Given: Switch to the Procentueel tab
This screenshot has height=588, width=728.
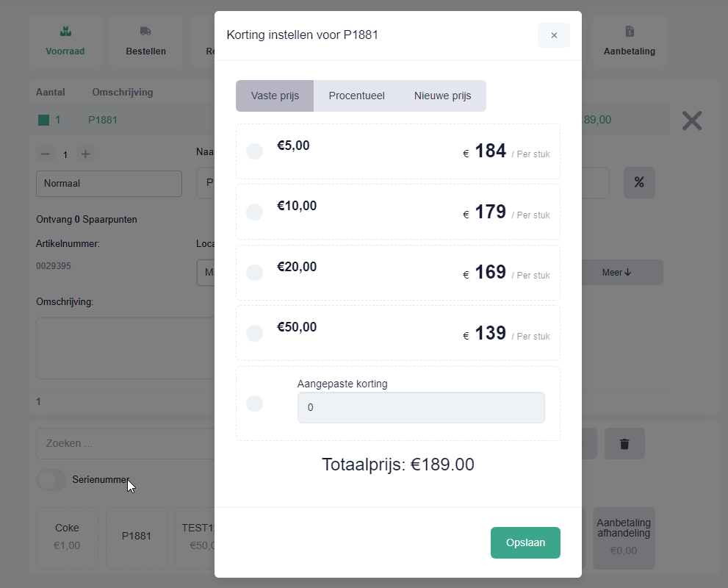Looking at the screenshot, I should [x=356, y=96].
